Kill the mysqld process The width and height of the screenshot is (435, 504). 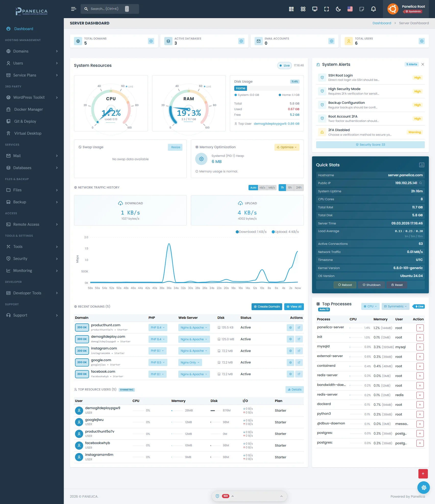click(x=420, y=347)
